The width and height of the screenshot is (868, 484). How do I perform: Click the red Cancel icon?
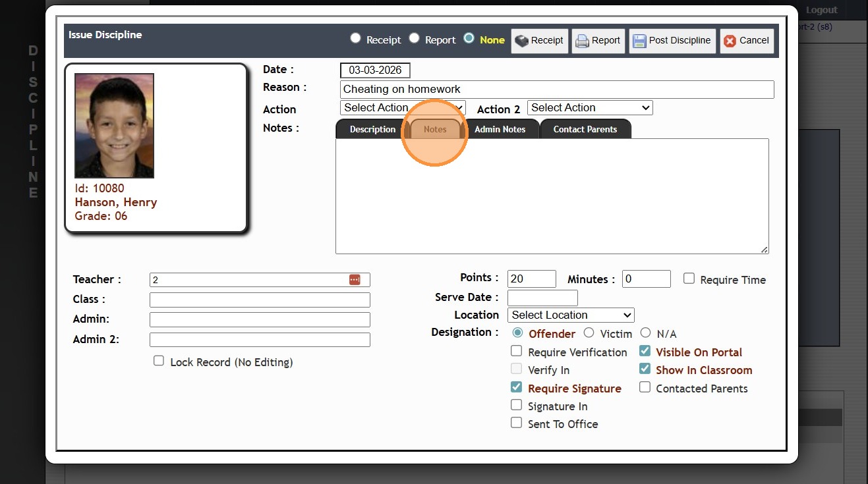(x=730, y=41)
